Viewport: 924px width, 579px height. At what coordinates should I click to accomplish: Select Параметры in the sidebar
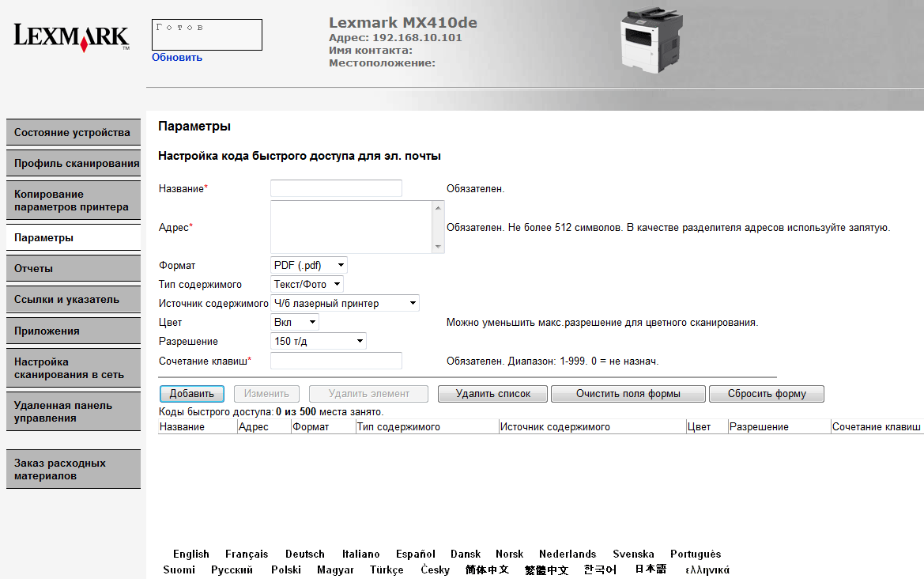pos(73,237)
